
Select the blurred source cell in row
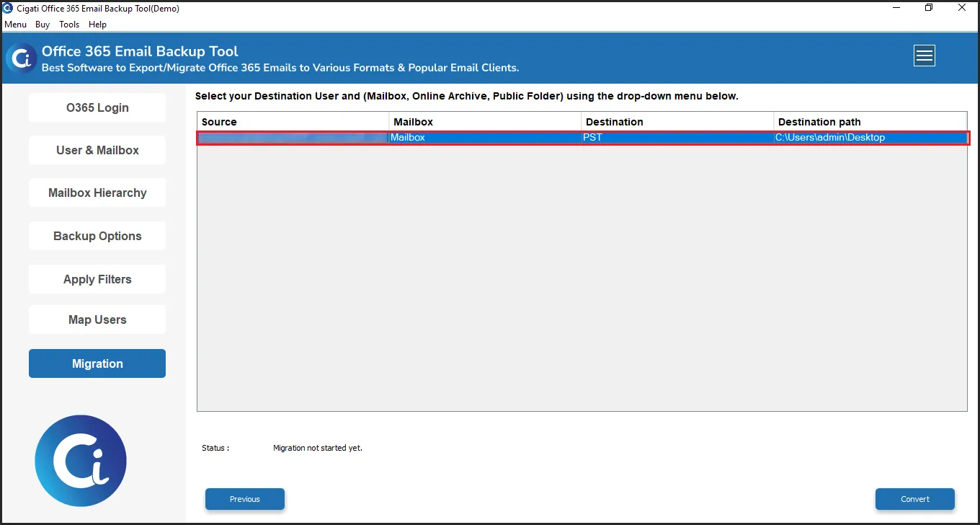(x=293, y=137)
